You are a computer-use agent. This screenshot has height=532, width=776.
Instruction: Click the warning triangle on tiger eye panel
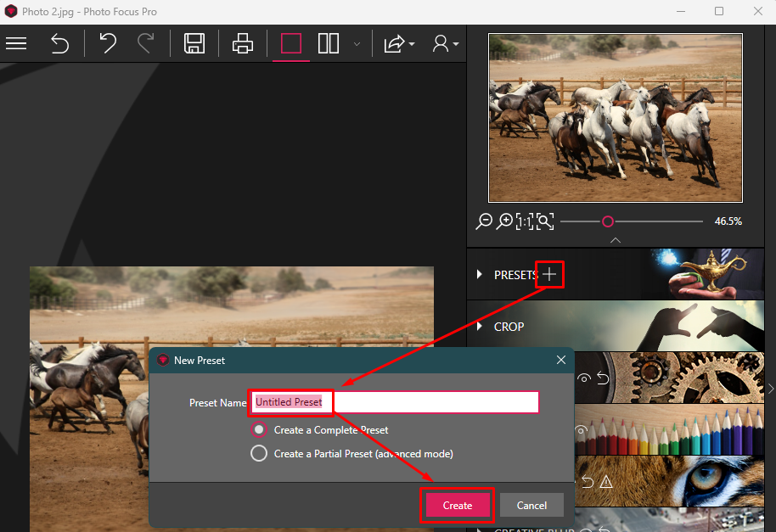pyautogui.click(x=606, y=482)
